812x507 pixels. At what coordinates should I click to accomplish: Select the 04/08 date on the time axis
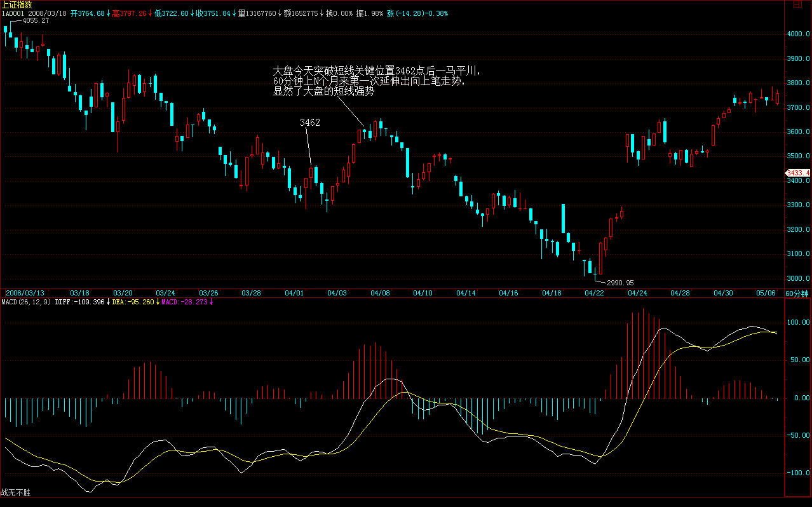click(380, 293)
